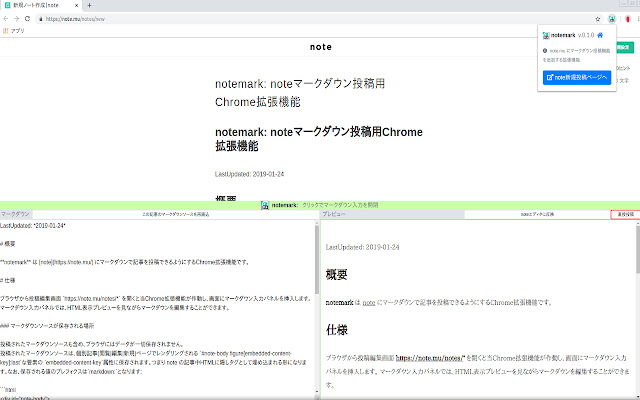Open Chrome's three-dot menu
The height and width of the screenshot is (400, 640).
tap(633, 19)
